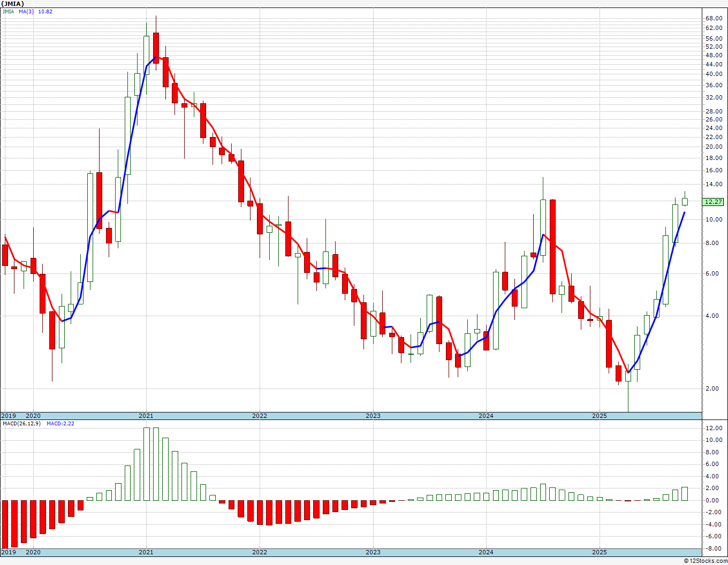Click the 2020 marker on the MACD axis
728x565 pixels.
33,552
